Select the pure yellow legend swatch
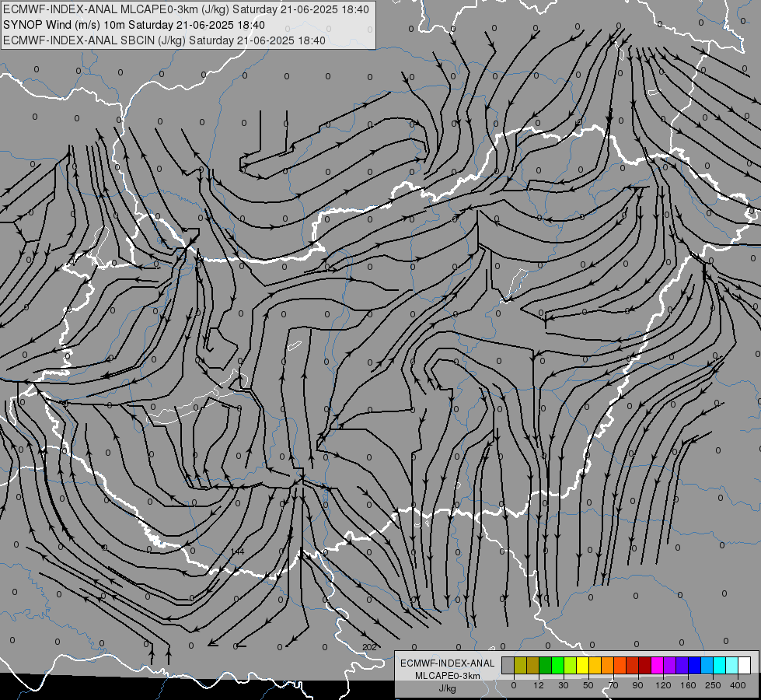Screen dimensions: 761x700 (x=583, y=665)
